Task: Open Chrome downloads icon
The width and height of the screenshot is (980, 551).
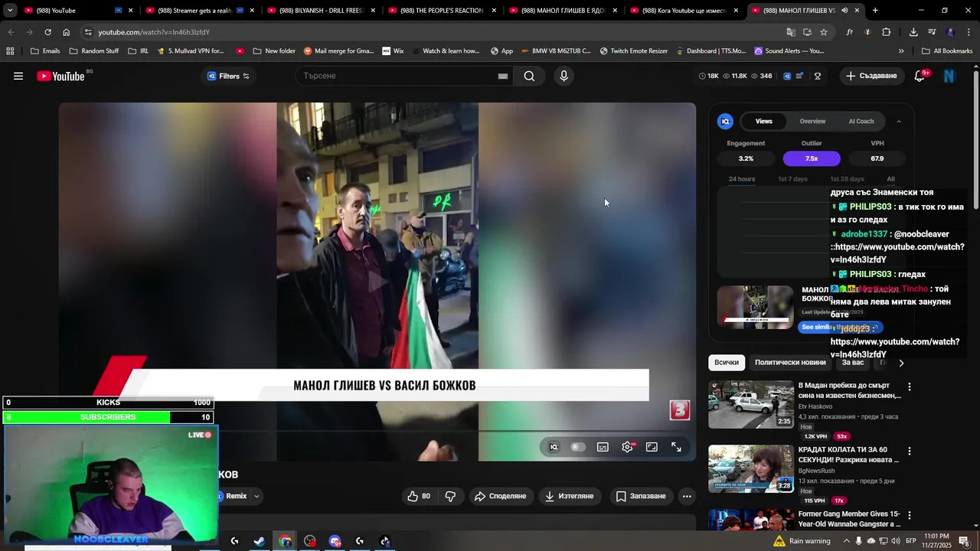Action: point(913,32)
